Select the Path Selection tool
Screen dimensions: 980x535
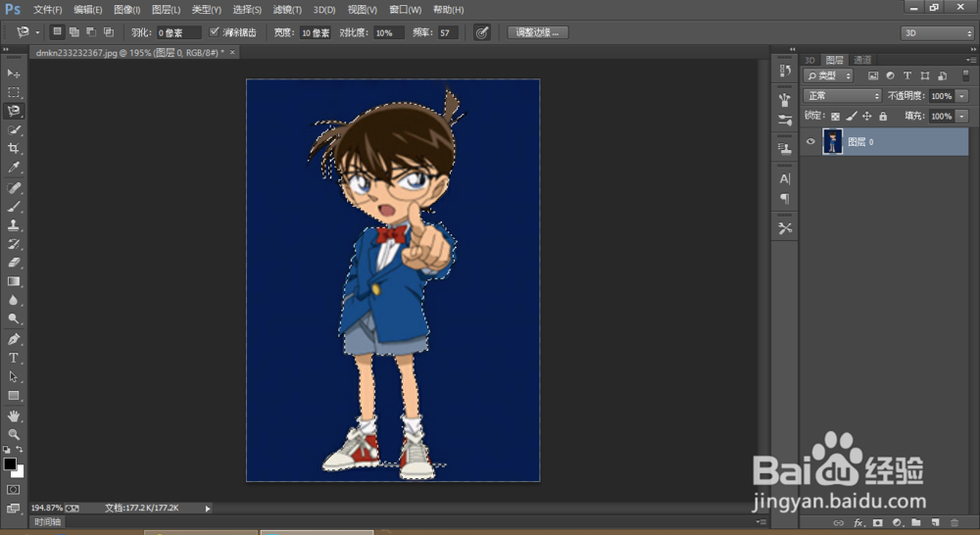[13, 377]
